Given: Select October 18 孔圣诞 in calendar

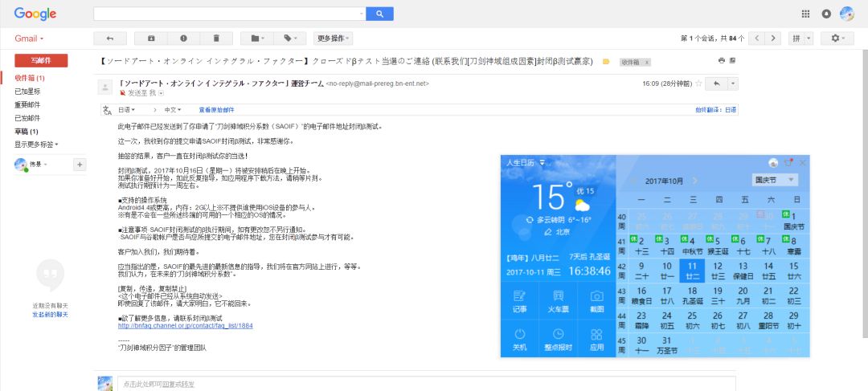Looking at the screenshot, I should [692, 295].
